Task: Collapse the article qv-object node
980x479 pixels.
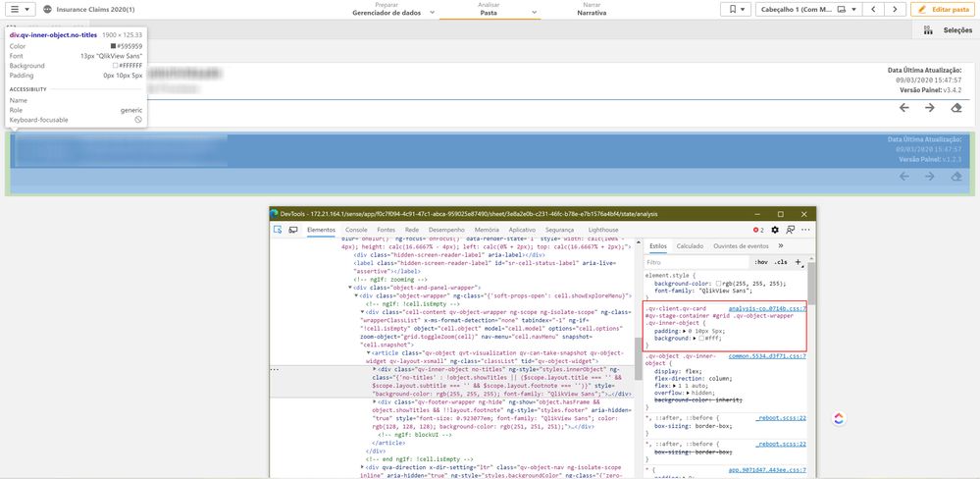Action: (x=368, y=352)
